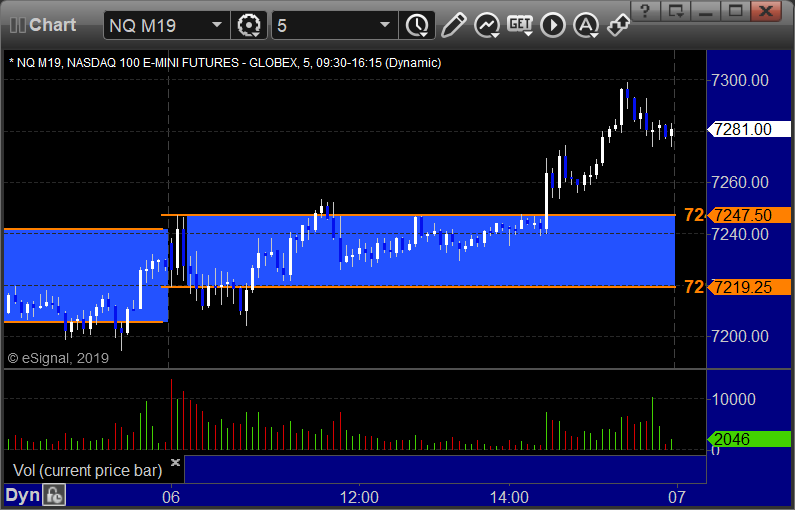
Task: Open the pop-out window options button
Action: click(676, 11)
